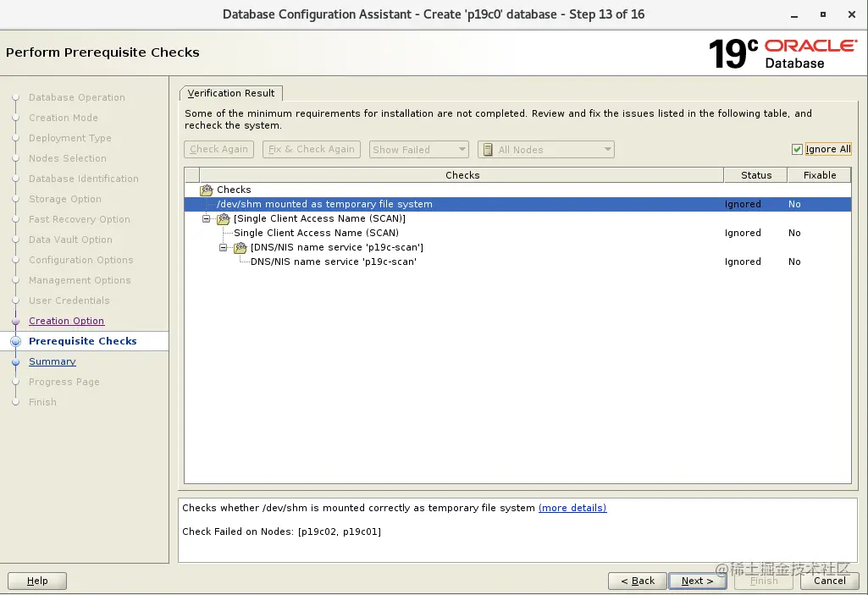Viewport: 868px width, 595px height.
Task: Click the Configuration Options step
Action: [x=80, y=260]
